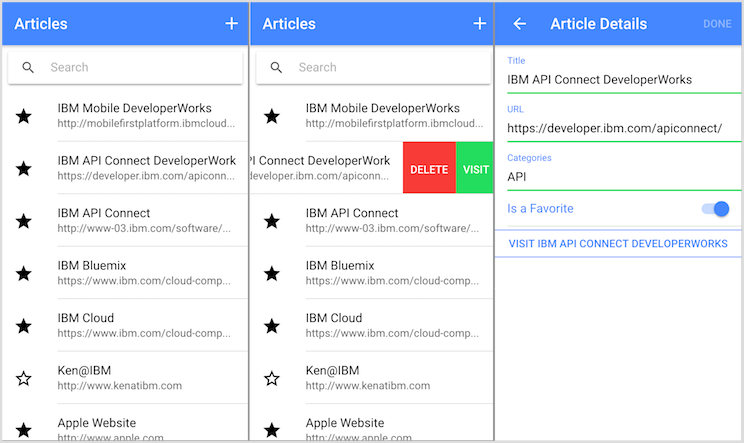744x443 pixels.
Task: Toggle the IBM Cloud star in the left list
Action: (x=24, y=326)
